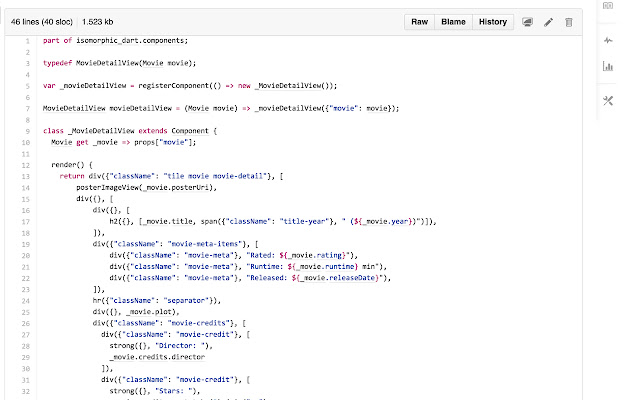Click '_movie.plot' on line 25
This screenshot has height=400, width=640.
(151, 311)
